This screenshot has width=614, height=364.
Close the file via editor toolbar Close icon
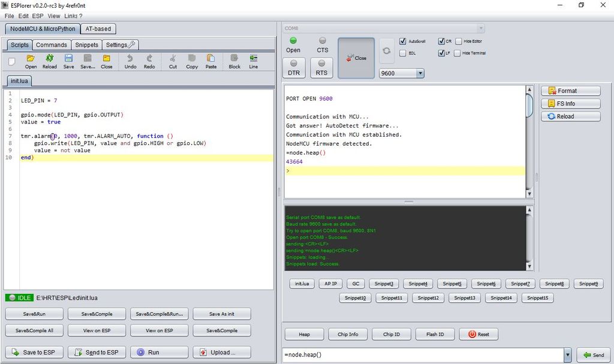pos(107,62)
